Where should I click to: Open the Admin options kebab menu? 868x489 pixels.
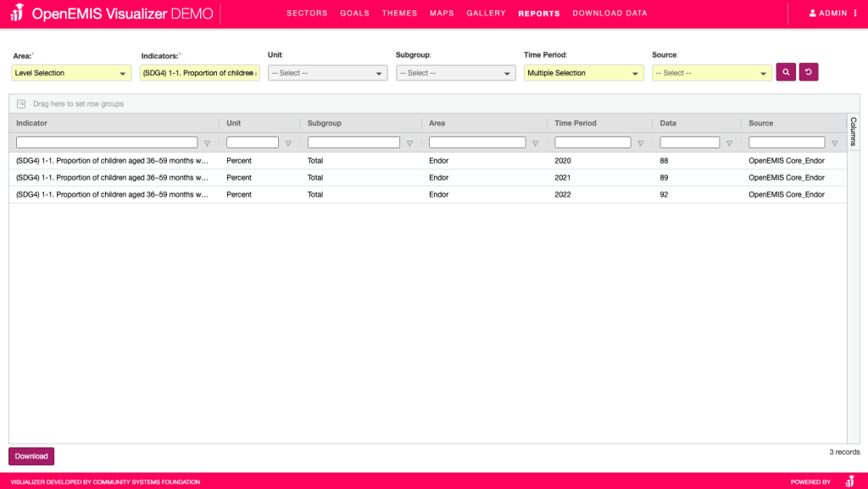tap(855, 14)
